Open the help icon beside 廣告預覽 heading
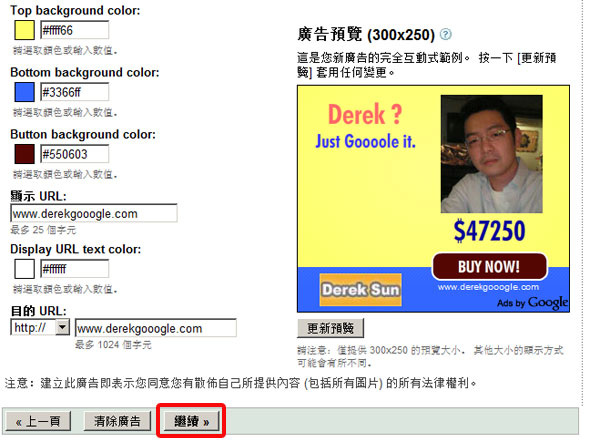Screen dimensions: 600x442 pos(445,34)
